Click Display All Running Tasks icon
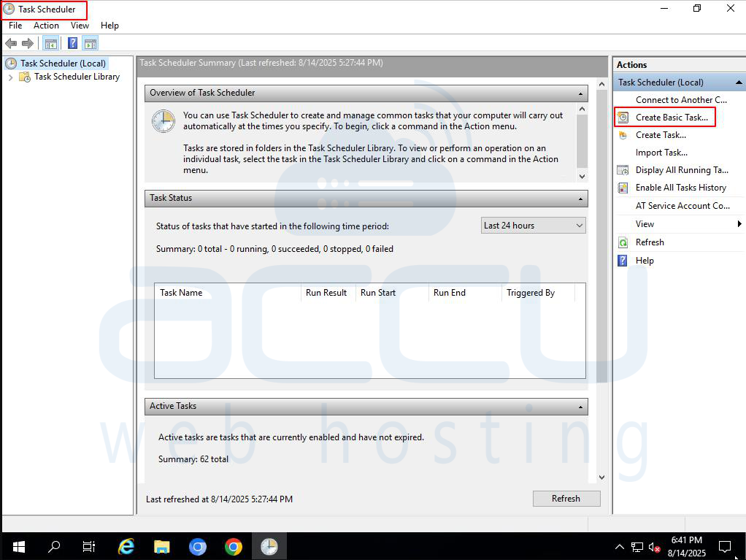Viewport: 746px width, 560px height. 623,169
